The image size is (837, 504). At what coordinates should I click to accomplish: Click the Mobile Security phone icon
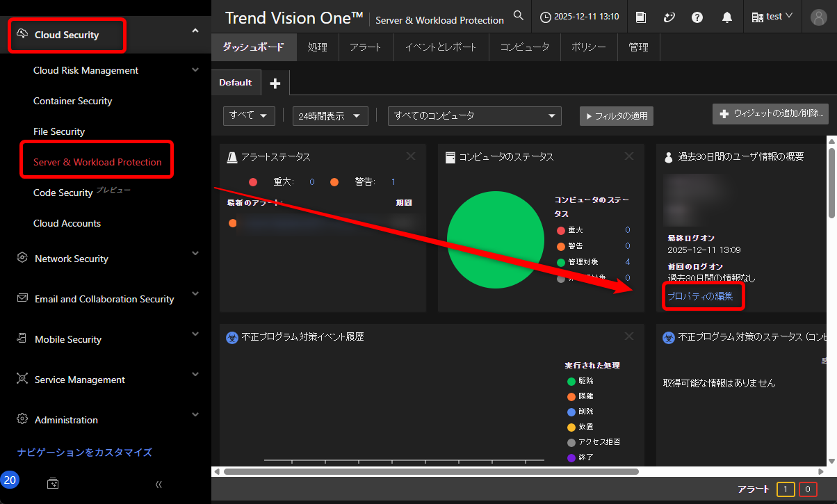22,339
